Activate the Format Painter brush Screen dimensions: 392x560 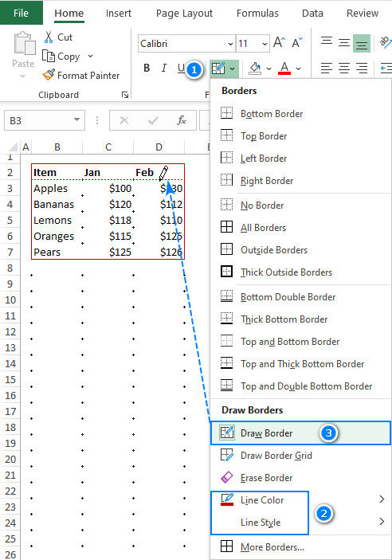49,75
